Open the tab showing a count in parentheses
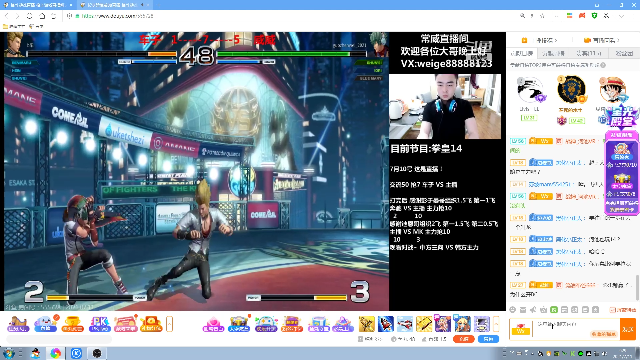This screenshot has height=360, width=640. click(589, 53)
